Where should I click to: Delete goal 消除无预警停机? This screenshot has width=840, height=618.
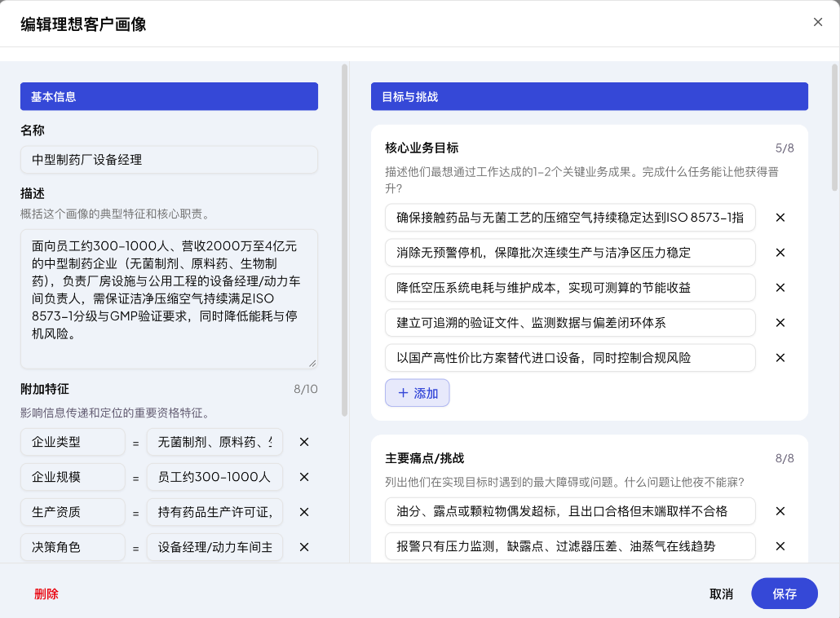click(x=780, y=252)
